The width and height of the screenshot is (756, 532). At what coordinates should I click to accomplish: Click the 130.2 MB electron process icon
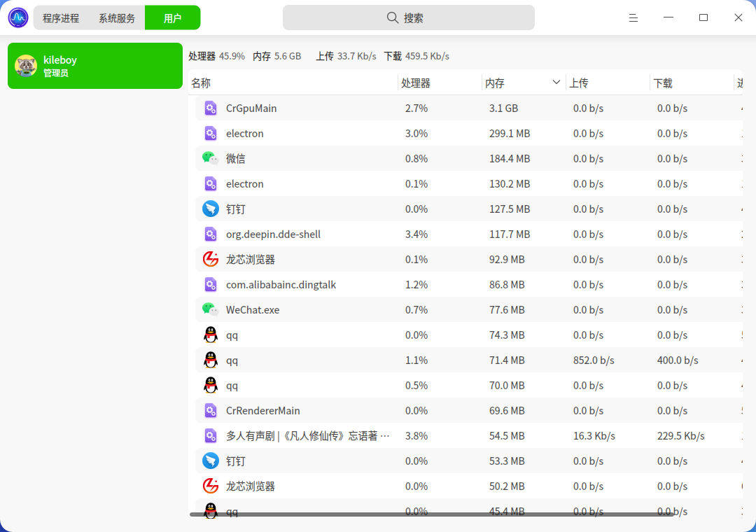click(x=211, y=184)
